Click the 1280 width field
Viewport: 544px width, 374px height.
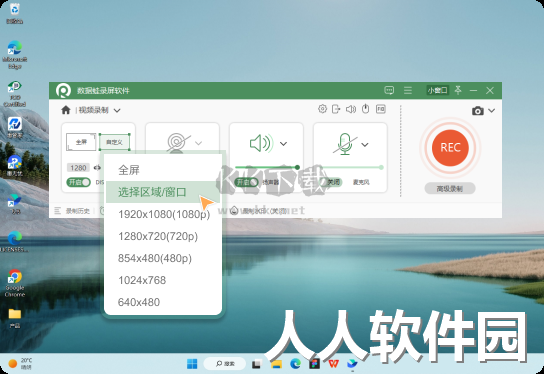(x=78, y=168)
